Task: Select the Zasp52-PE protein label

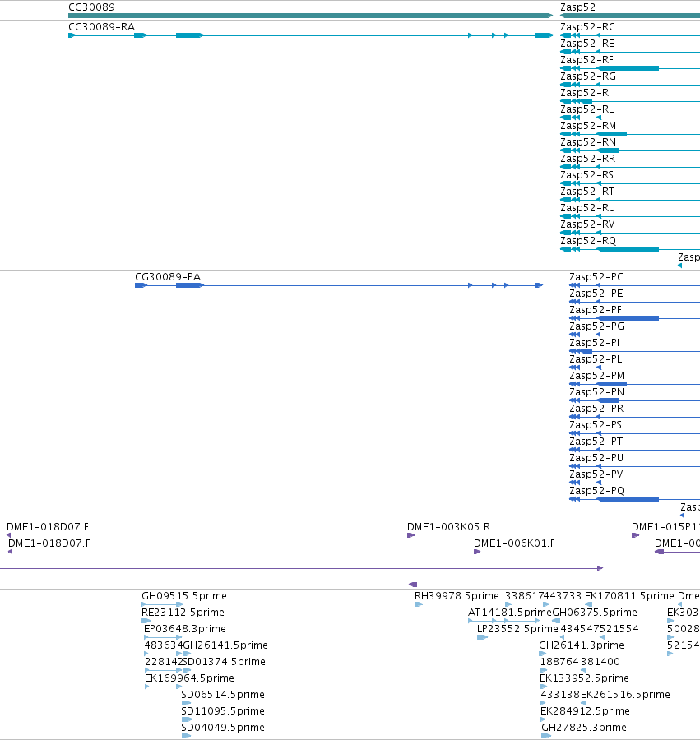Action: click(596, 294)
